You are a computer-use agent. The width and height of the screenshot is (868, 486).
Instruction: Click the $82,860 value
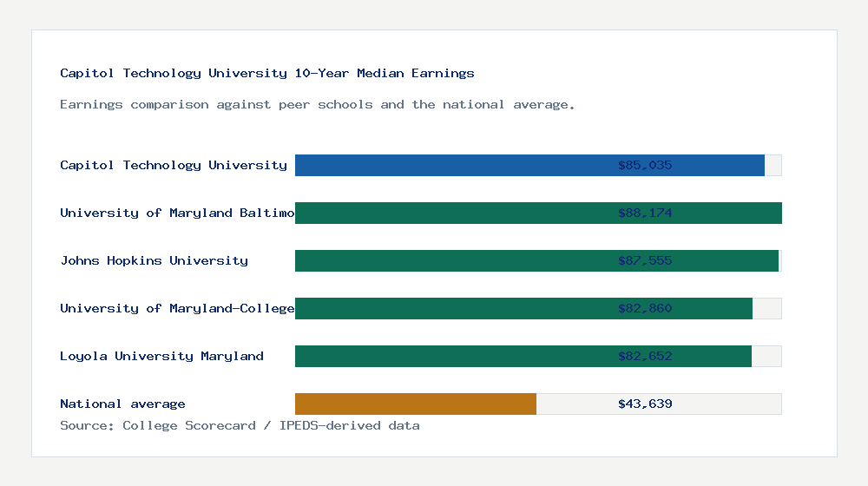pos(645,308)
